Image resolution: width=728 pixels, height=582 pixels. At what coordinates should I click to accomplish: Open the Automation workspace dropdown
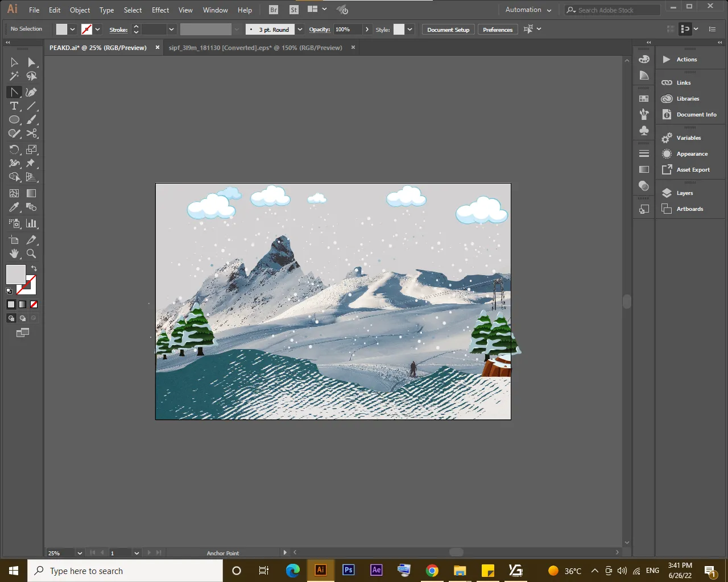(x=528, y=10)
